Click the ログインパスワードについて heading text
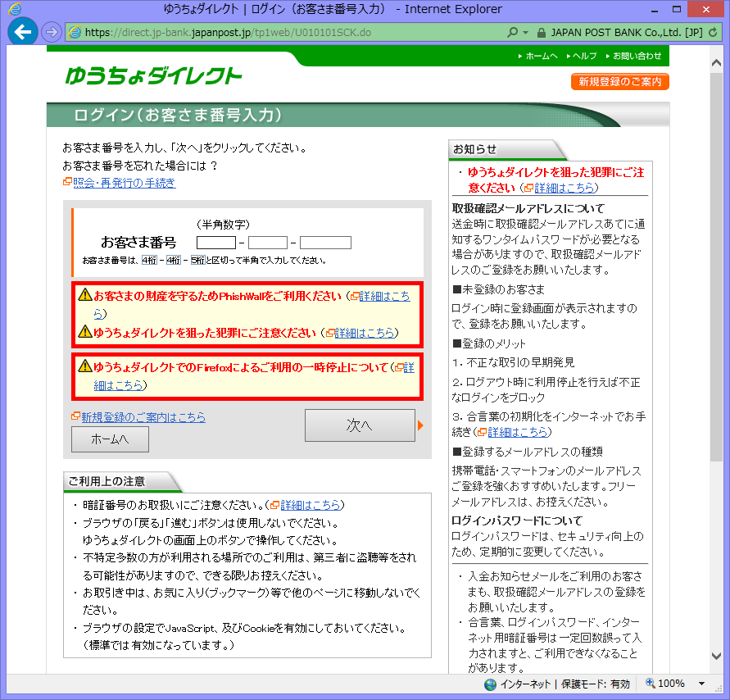 pos(517,520)
